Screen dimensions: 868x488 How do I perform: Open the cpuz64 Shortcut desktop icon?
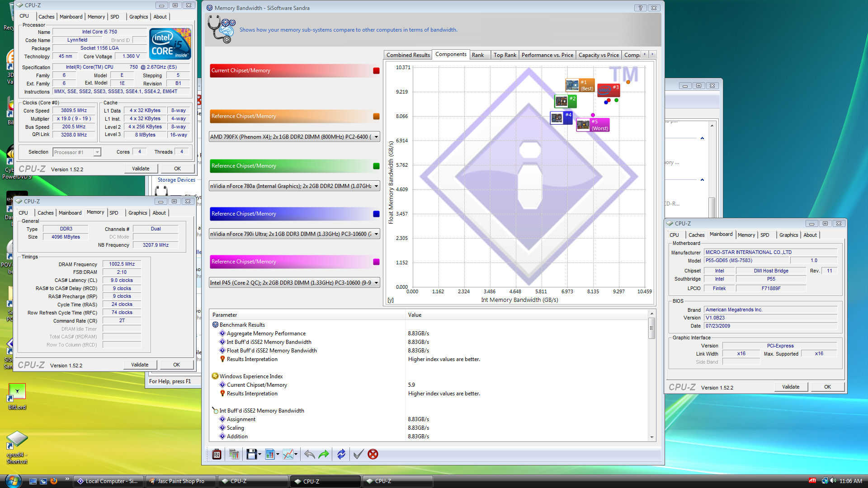[17, 447]
